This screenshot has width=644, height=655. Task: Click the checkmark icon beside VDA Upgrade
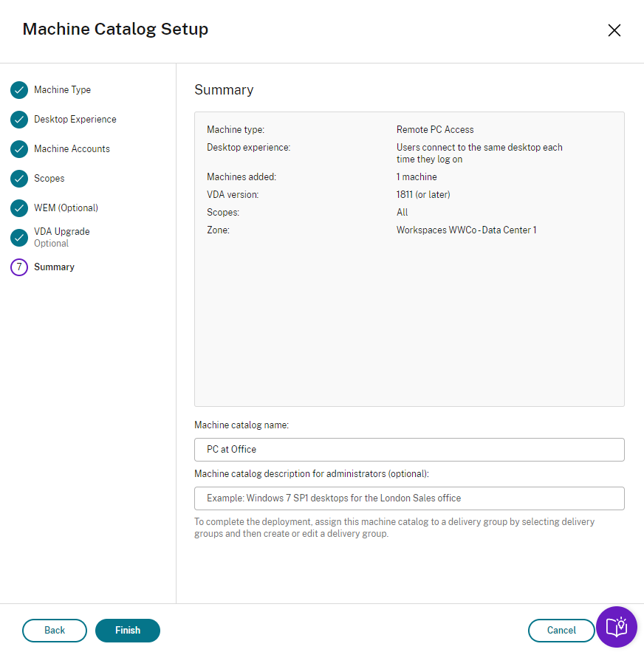19,237
